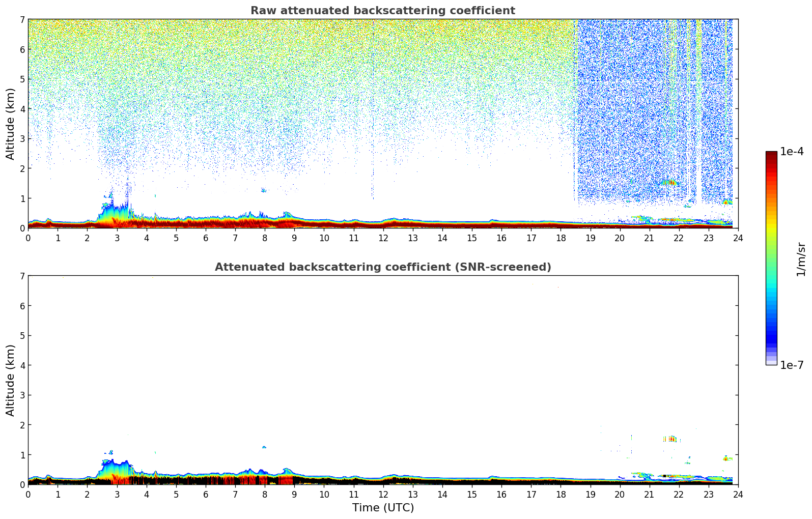Screen dimensions: 812x519
Task: Click altitude tick '6' on the lower plot
Action: pyautogui.click(x=22, y=306)
